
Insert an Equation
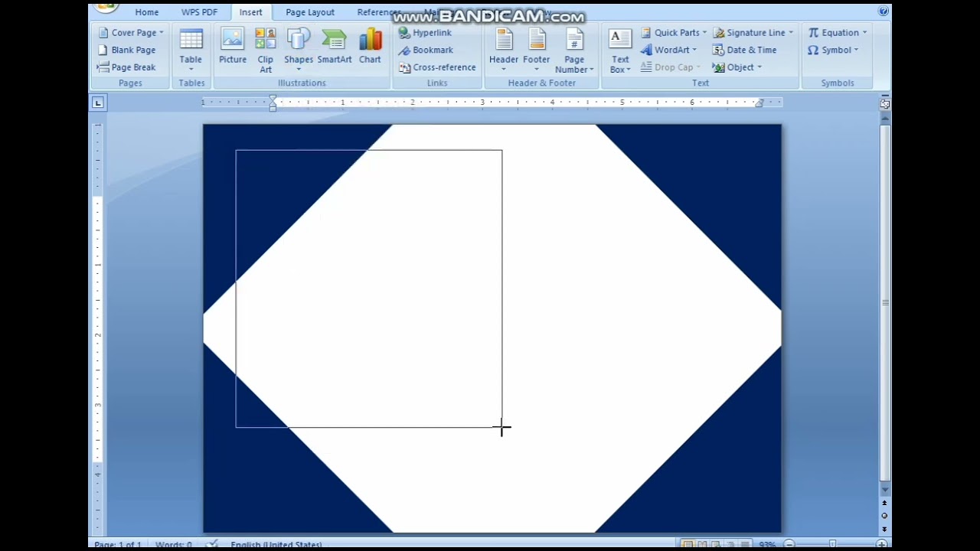pos(838,32)
